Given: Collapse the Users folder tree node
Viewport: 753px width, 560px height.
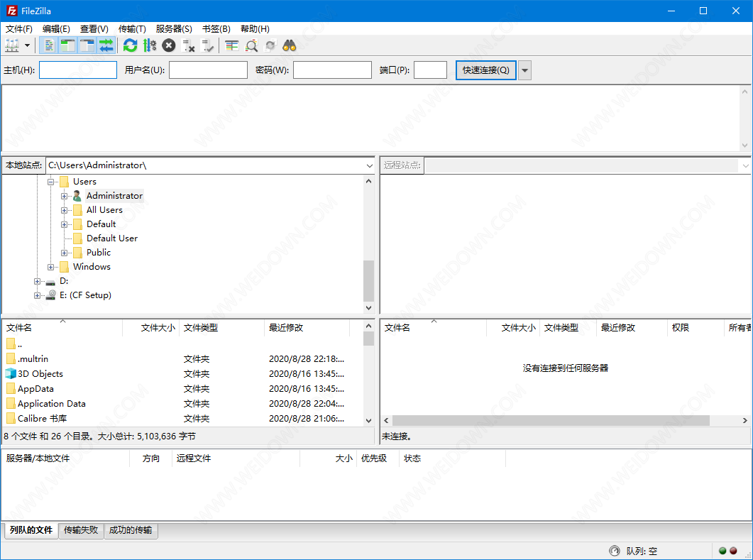Looking at the screenshot, I should coord(50,182).
